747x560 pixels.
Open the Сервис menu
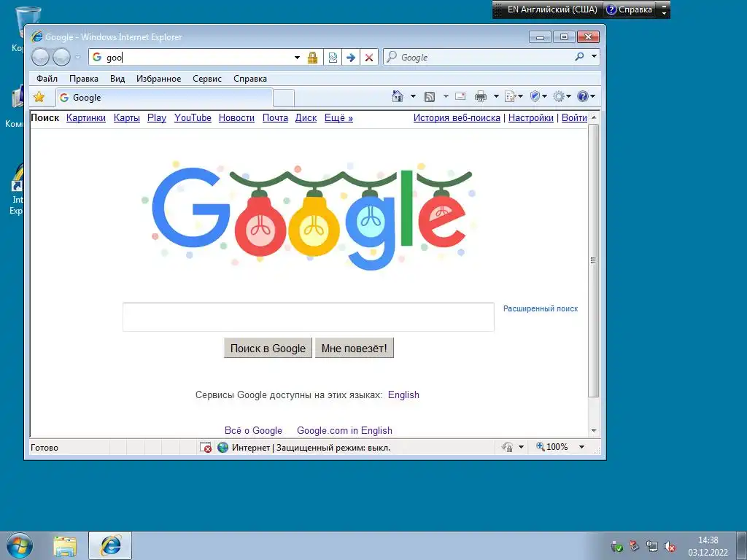pyautogui.click(x=206, y=79)
